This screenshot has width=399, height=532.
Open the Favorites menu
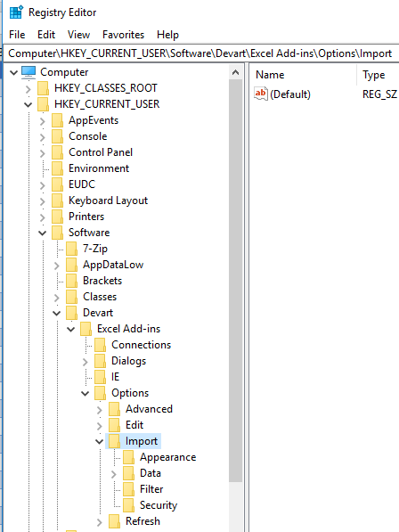pos(123,35)
